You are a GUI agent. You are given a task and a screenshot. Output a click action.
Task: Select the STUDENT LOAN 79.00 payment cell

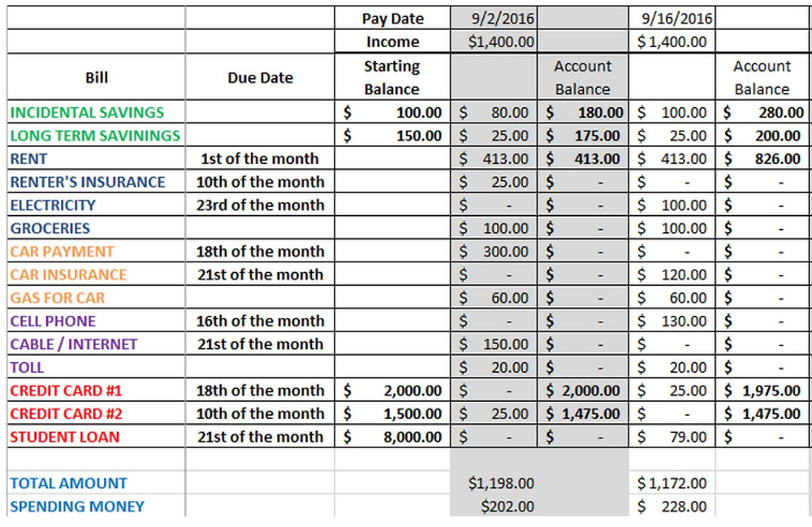[x=672, y=436]
